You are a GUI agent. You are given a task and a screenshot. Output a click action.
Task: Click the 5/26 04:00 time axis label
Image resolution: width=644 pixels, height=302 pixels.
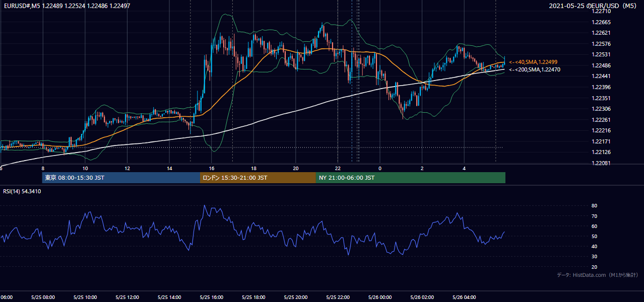[x=464, y=297]
